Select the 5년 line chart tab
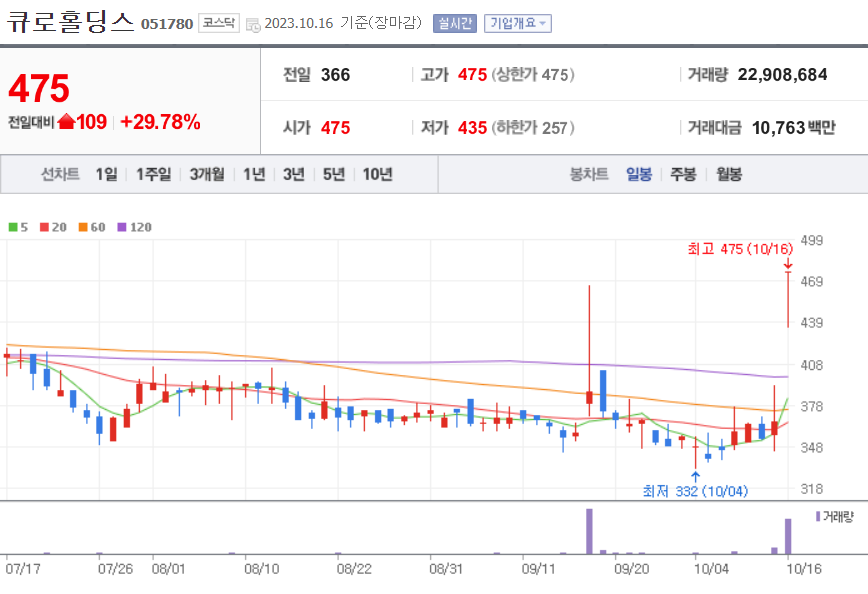This screenshot has height=594, width=868. (334, 174)
